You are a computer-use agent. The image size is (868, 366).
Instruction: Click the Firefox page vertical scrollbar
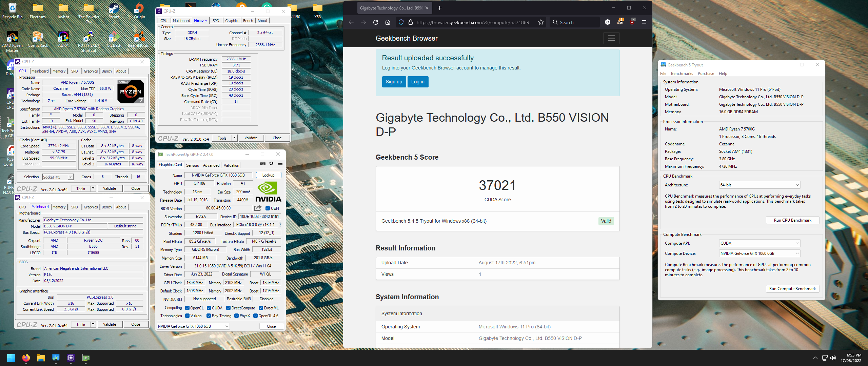(x=651, y=78)
